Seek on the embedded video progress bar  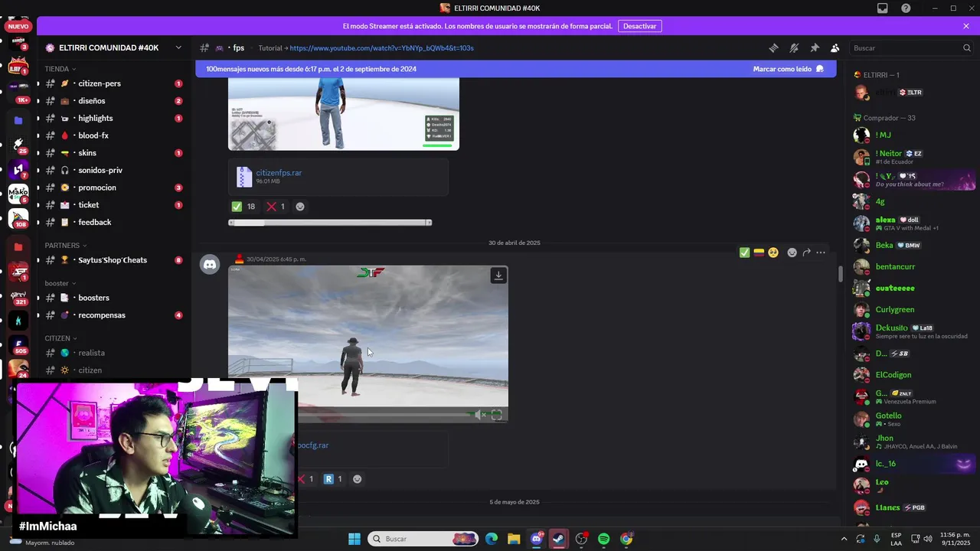click(x=383, y=415)
